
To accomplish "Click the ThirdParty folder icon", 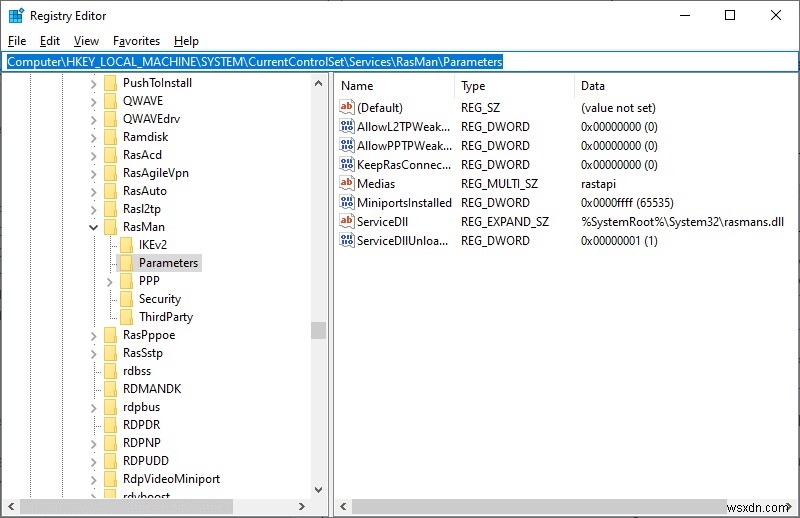I will pos(127,317).
